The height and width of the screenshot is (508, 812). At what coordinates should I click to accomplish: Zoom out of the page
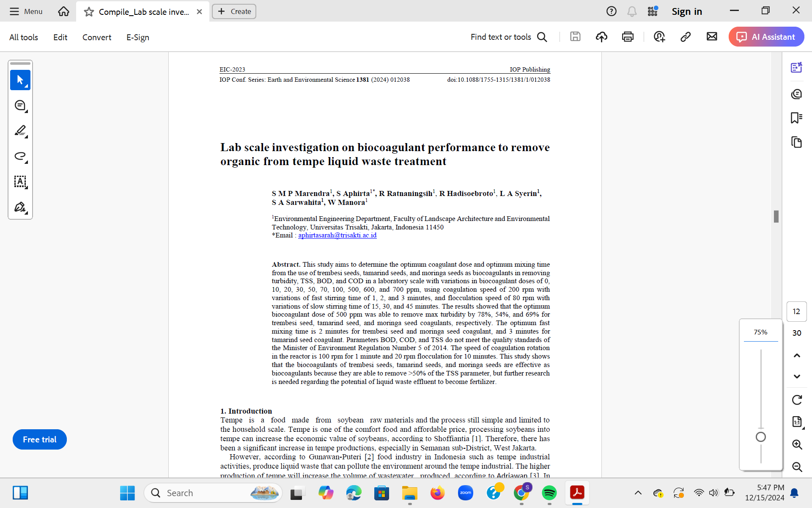coord(797,467)
